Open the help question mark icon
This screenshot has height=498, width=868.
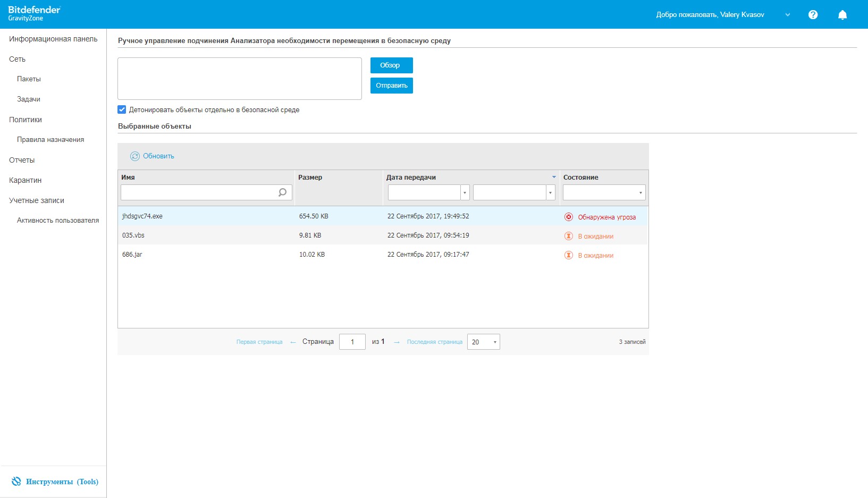click(813, 15)
